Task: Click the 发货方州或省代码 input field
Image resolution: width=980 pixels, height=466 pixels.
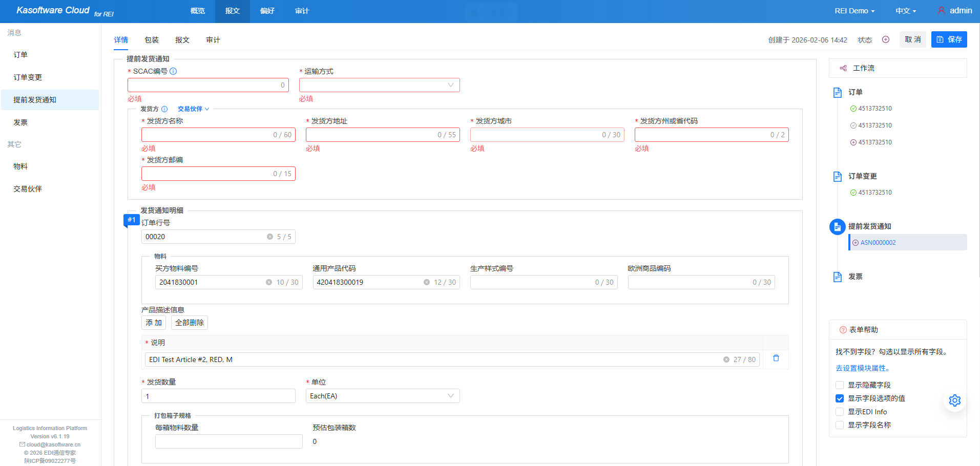Action: point(712,135)
